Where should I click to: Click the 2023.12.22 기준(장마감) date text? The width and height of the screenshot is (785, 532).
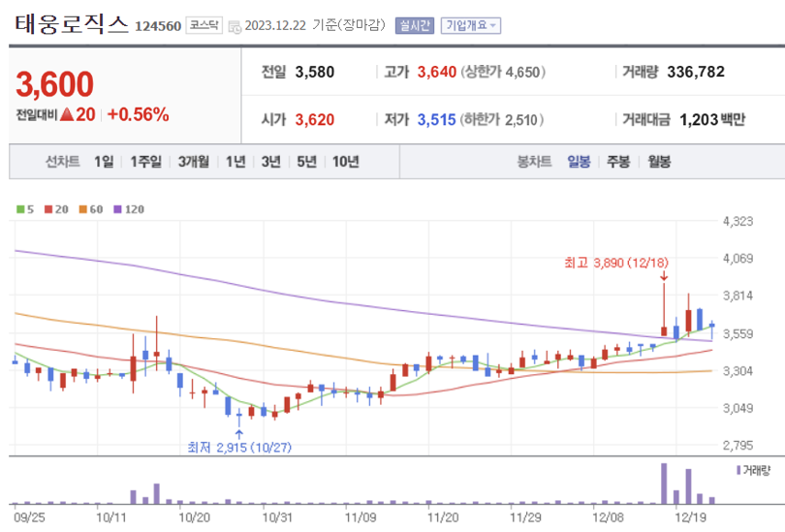pyautogui.click(x=315, y=25)
